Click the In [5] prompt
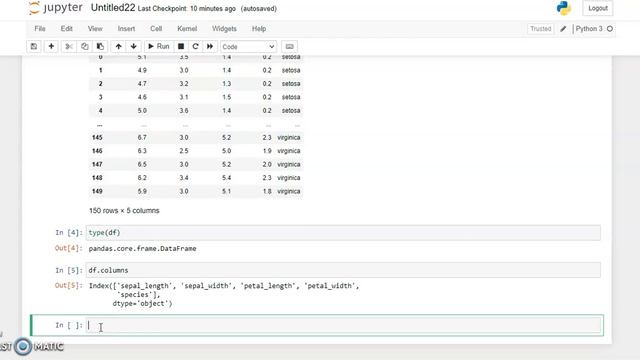The image size is (640, 360). pyautogui.click(x=69, y=270)
